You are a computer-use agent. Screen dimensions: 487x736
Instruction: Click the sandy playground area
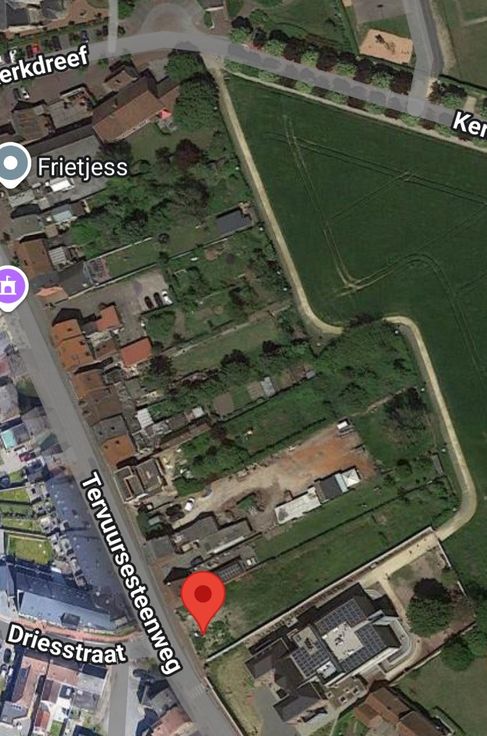[x=387, y=46]
